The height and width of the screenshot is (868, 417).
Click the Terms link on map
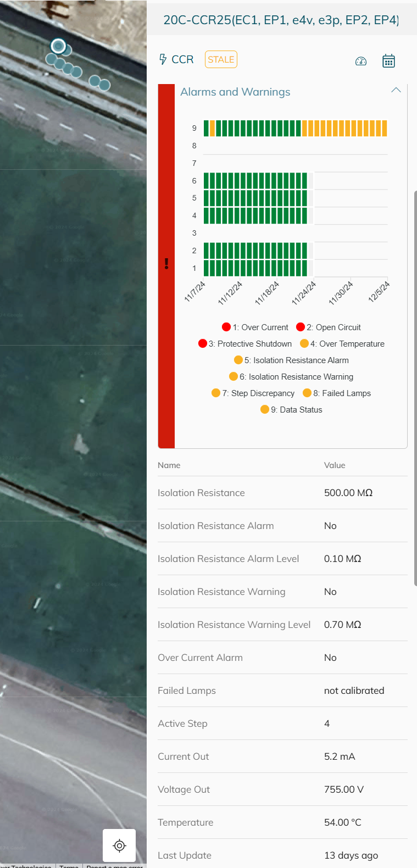click(69, 865)
